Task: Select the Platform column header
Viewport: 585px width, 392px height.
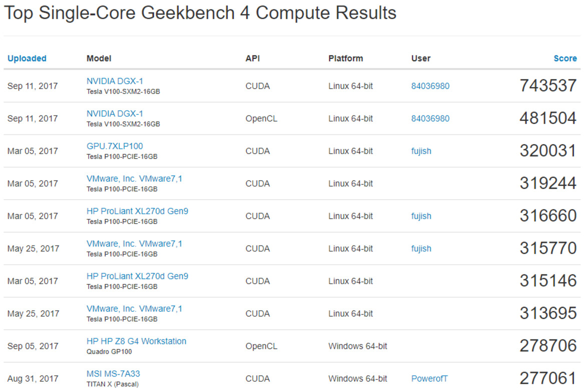Action: click(x=345, y=58)
